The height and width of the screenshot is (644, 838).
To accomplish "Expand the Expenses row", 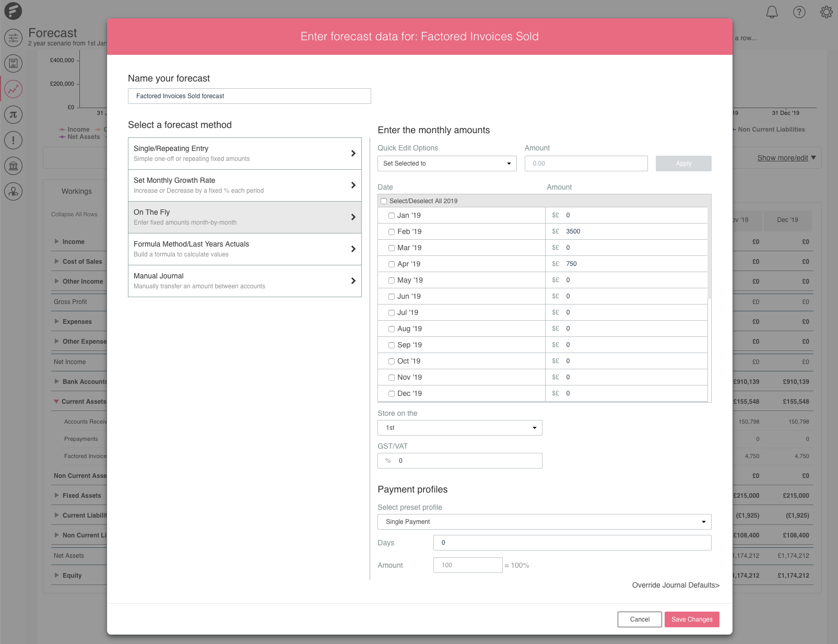I will pyautogui.click(x=56, y=321).
